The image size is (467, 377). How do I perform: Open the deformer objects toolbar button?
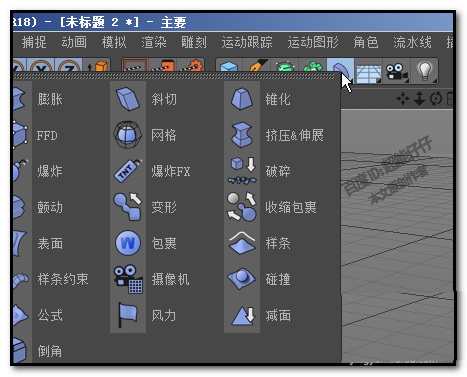pos(340,70)
